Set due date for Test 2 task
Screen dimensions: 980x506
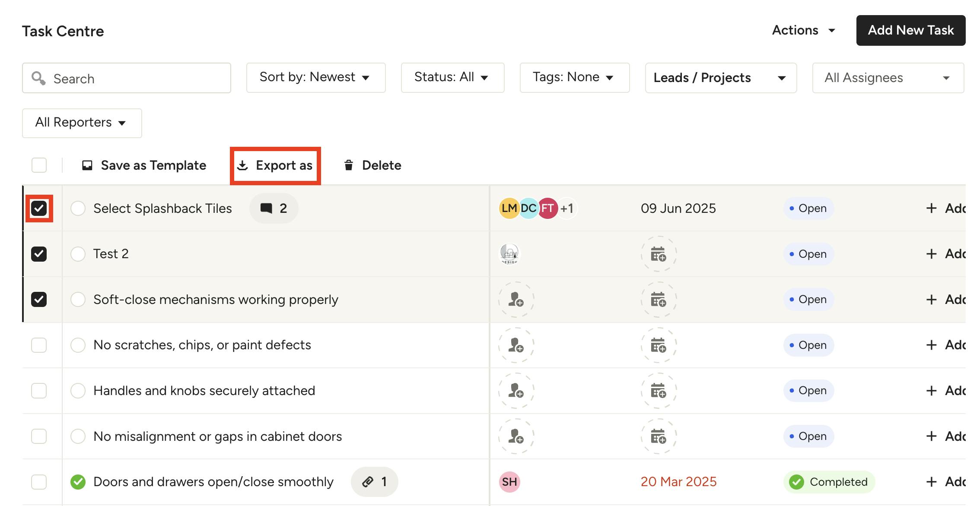pos(659,254)
